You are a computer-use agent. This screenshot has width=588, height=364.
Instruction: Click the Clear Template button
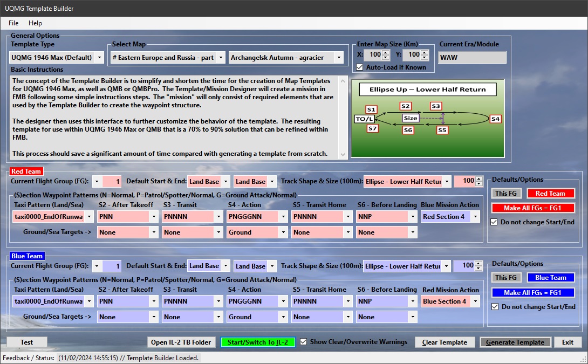coord(445,342)
